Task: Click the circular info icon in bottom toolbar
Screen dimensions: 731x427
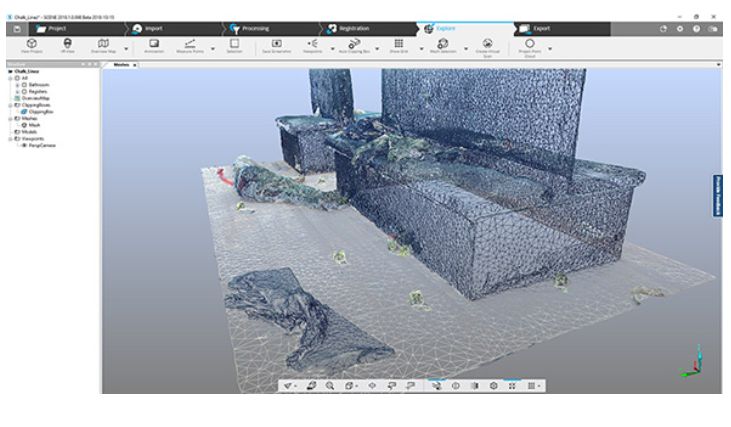Action: click(x=455, y=386)
